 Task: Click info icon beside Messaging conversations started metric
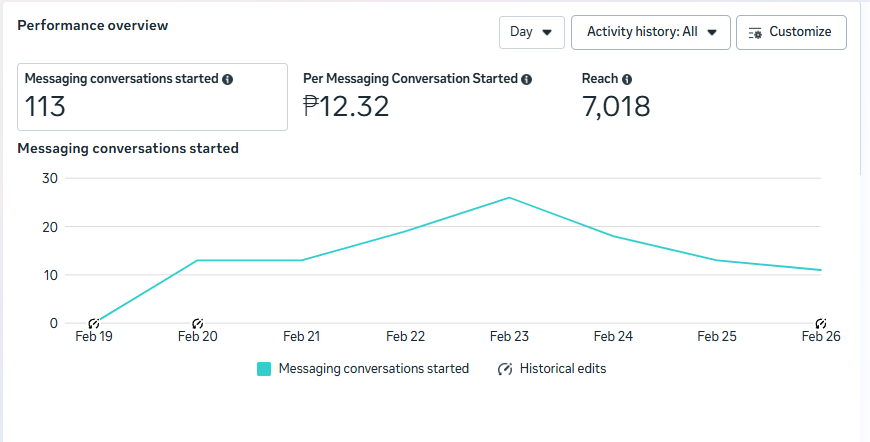pos(228,79)
